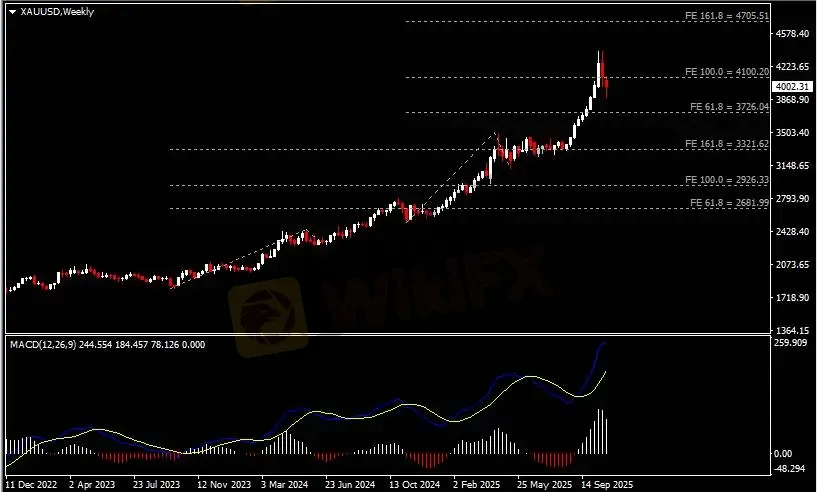Click the MACD scale value 259.909

[791, 342]
